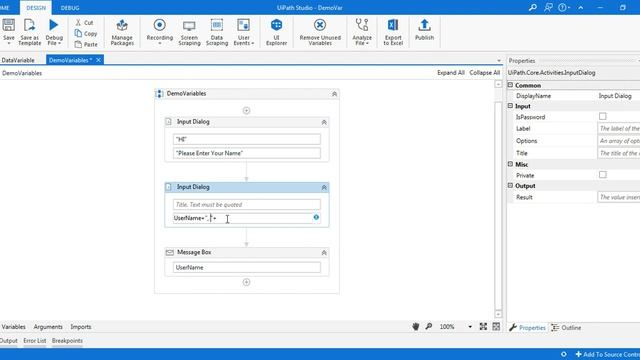Collapse the Output property group
The height and width of the screenshot is (360, 640).
click(510, 185)
